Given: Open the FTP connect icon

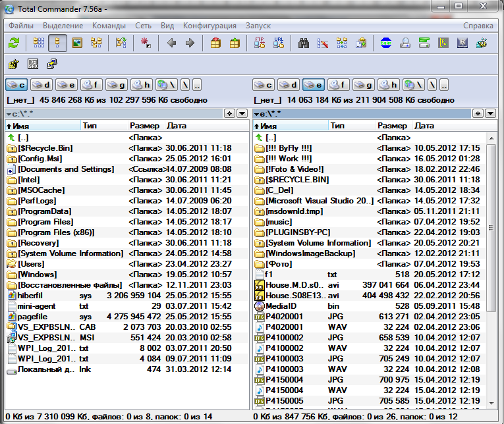Looking at the screenshot, I should [x=260, y=43].
